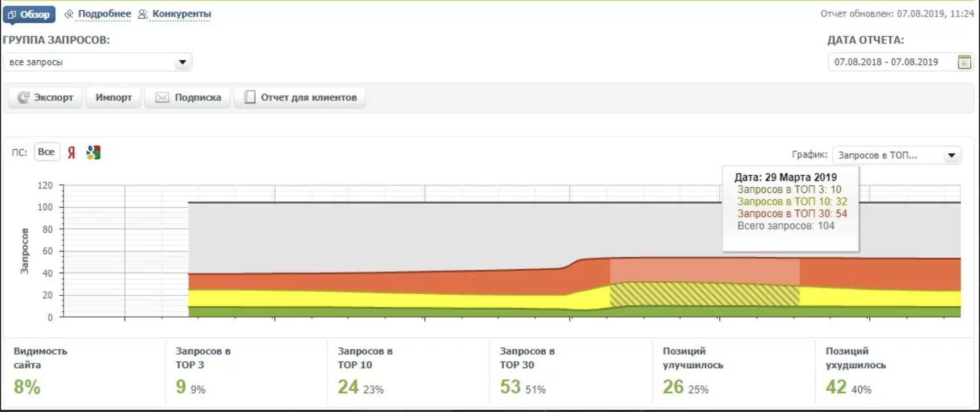Select the 'Все' search engines filter

point(47,152)
